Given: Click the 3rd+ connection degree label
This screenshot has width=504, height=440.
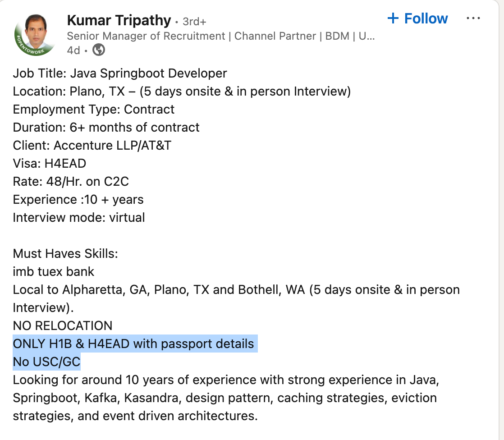Looking at the screenshot, I should [194, 21].
